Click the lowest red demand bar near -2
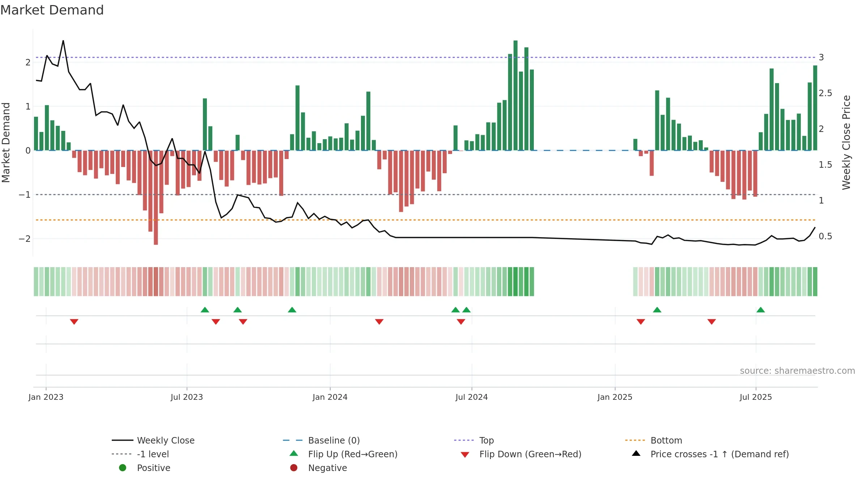This screenshot has height=488, width=868. [156, 198]
